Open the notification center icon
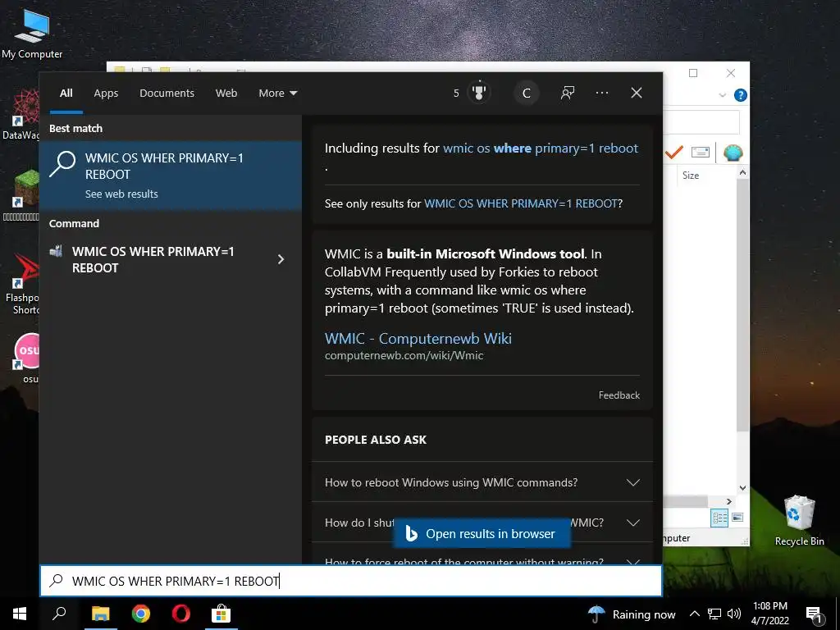840x630 pixels. coord(814,614)
